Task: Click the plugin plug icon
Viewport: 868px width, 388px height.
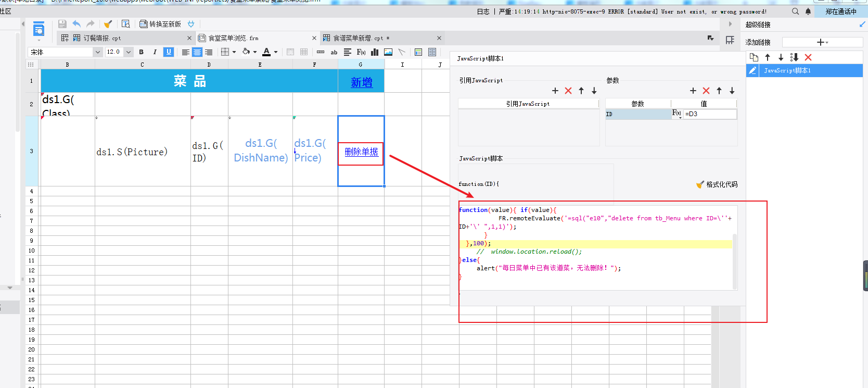Action: pyautogui.click(x=191, y=24)
